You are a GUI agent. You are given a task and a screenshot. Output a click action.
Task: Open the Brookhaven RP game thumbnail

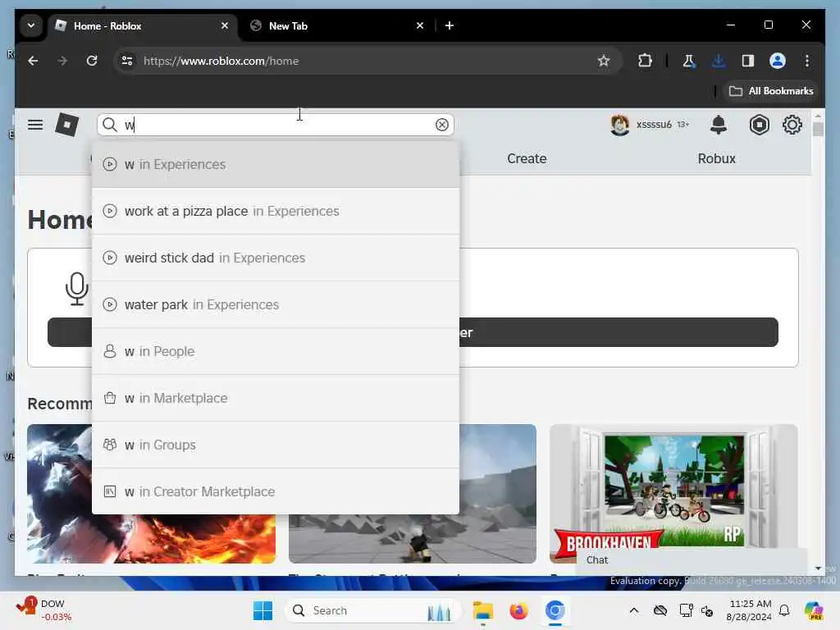point(674,493)
